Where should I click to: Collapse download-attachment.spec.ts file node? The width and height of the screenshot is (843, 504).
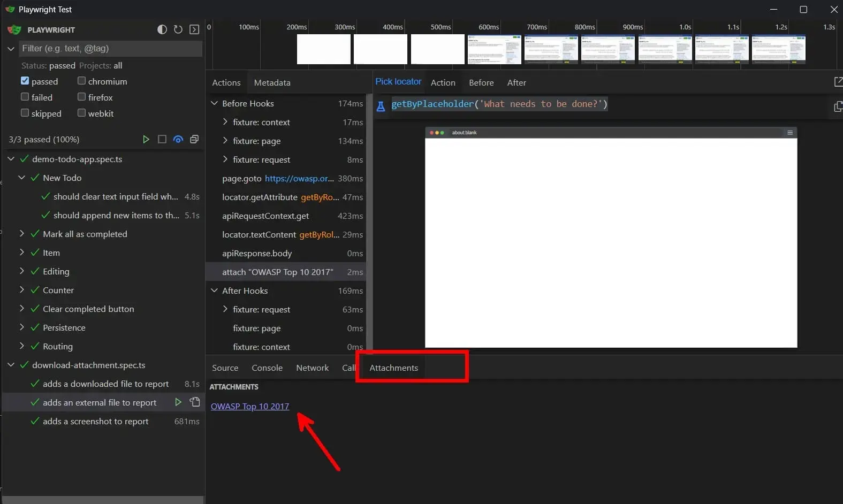tap(11, 365)
